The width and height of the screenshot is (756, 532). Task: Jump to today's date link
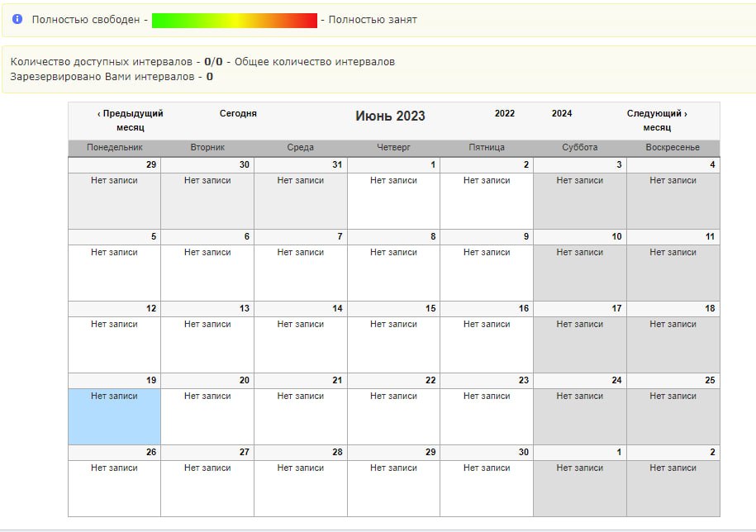pos(238,114)
